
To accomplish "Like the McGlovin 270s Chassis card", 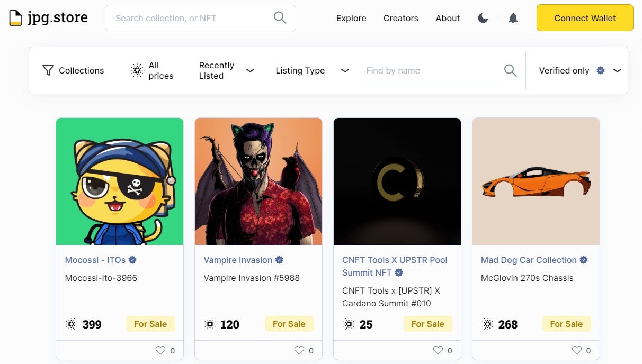I will [x=576, y=350].
